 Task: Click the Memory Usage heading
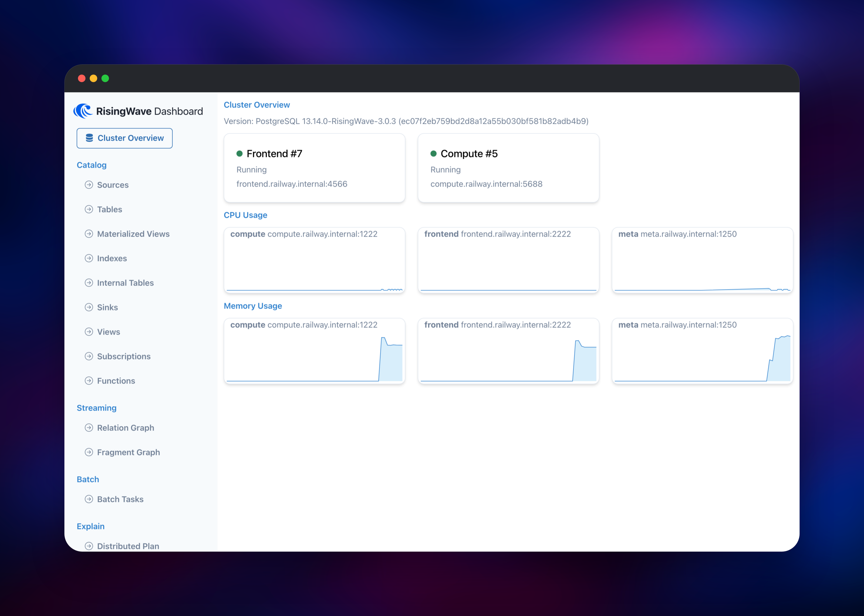click(253, 306)
